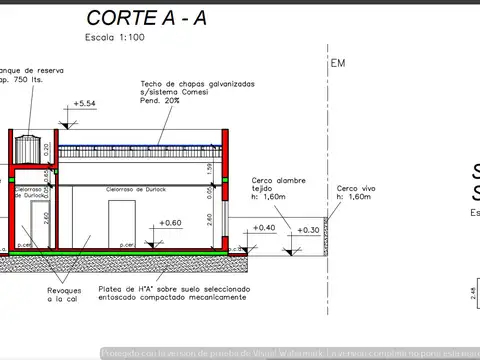This screenshot has width=480, height=360.
Task: Click the '2.48' dimension at right edge
Action: coord(473,293)
